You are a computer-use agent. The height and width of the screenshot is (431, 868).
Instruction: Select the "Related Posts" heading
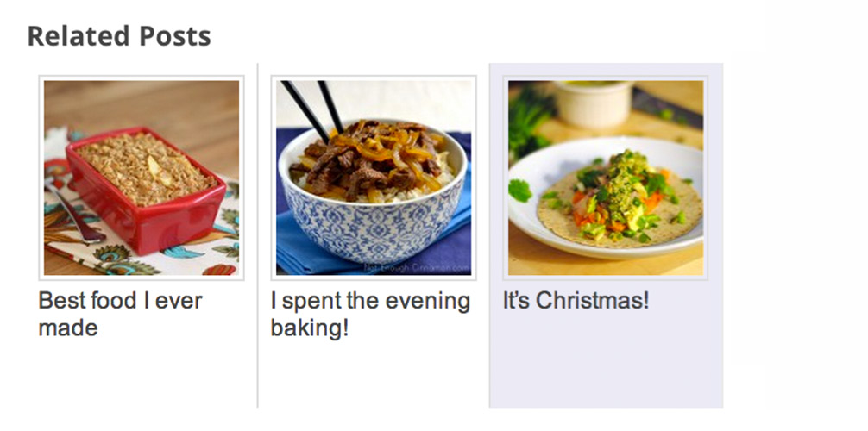[x=119, y=36]
